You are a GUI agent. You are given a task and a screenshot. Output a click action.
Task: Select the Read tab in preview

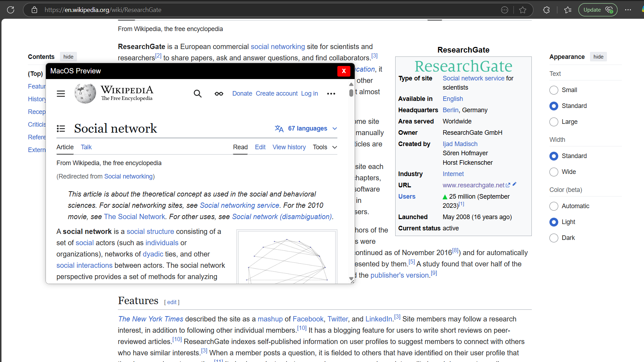[x=240, y=147]
